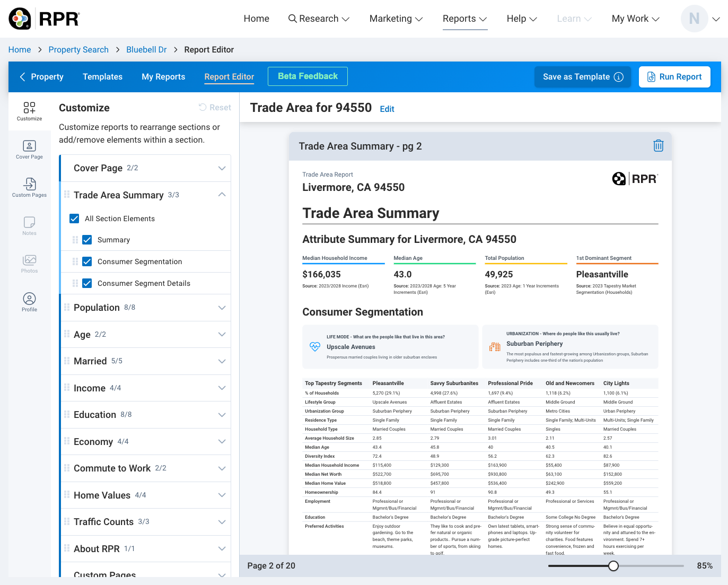Click the Run Report button
The image size is (728, 585).
(674, 77)
